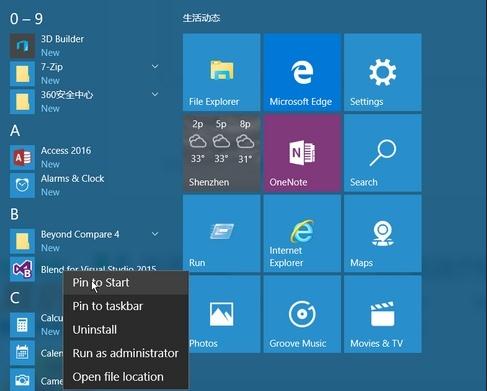This screenshot has width=487, height=391.
Task: Choose Pin to Start in context menu
Action: point(126,283)
